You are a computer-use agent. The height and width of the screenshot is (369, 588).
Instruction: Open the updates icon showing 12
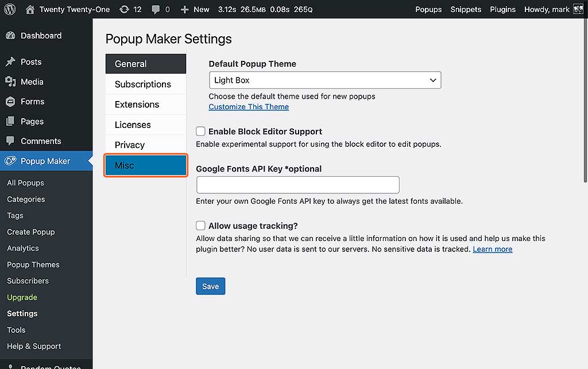(x=124, y=9)
